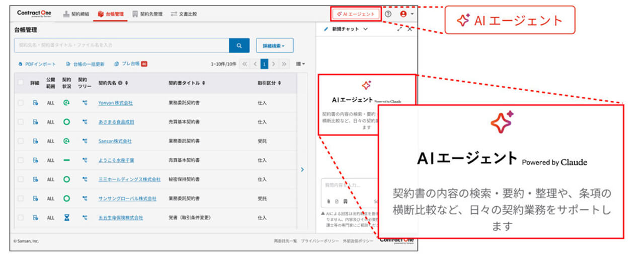Toggle the select-all header checkbox
644x261 pixels.
[21, 83]
